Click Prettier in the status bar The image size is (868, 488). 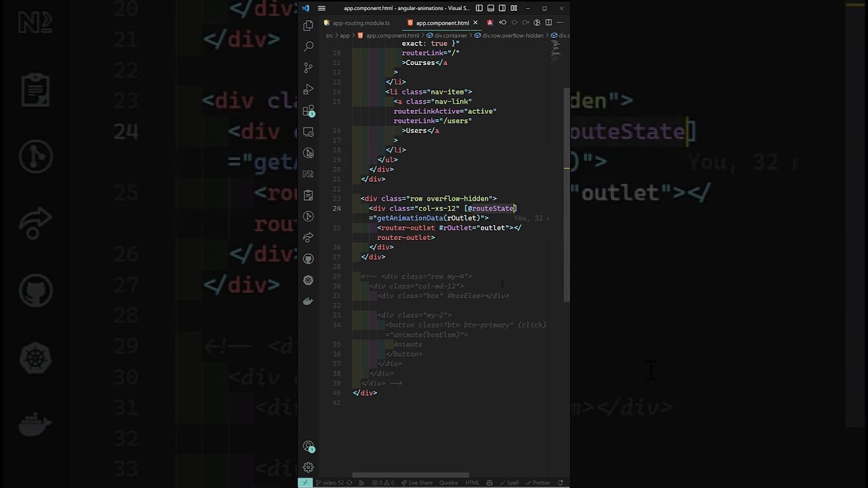(538, 483)
